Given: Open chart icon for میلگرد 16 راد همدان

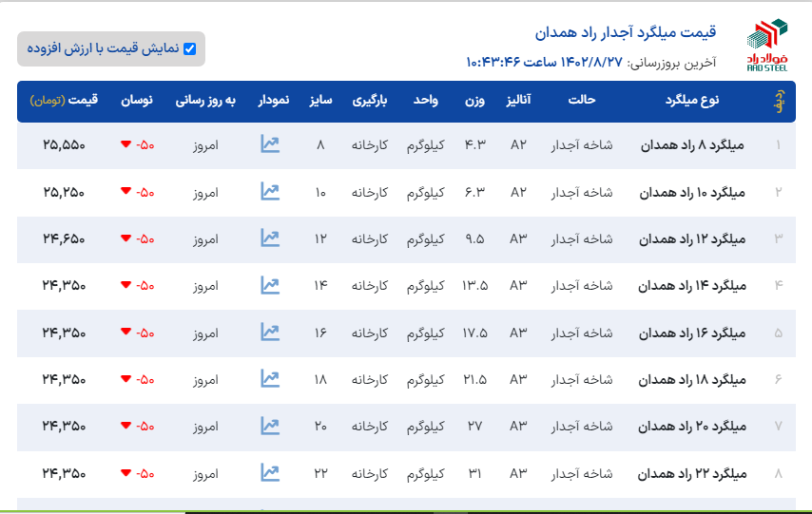Looking at the screenshot, I should 270,333.
